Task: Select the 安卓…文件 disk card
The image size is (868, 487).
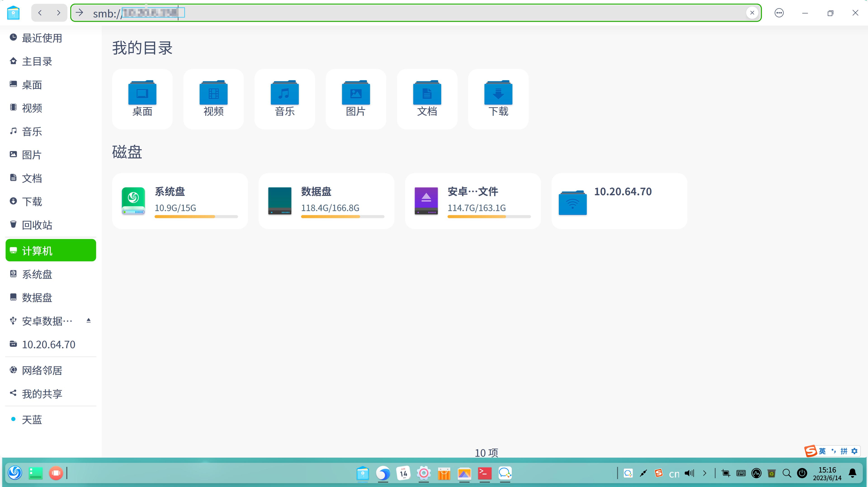Action: coord(473,201)
